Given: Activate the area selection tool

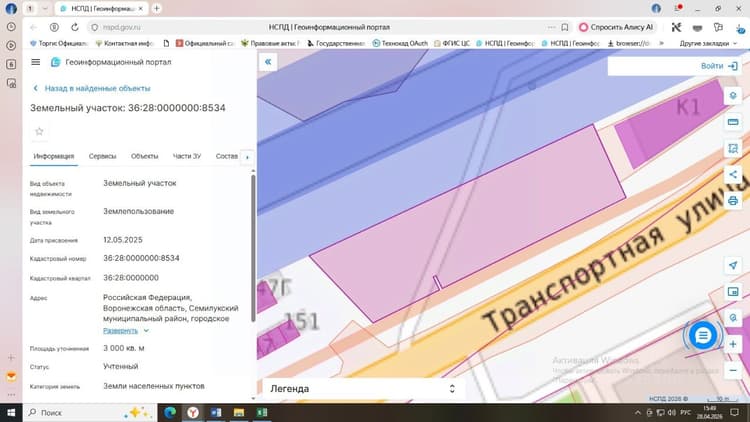Looking at the screenshot, I should tap(733, 148).
